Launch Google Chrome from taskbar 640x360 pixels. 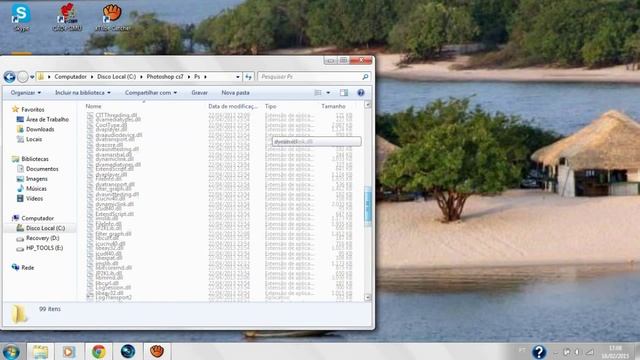98,351
